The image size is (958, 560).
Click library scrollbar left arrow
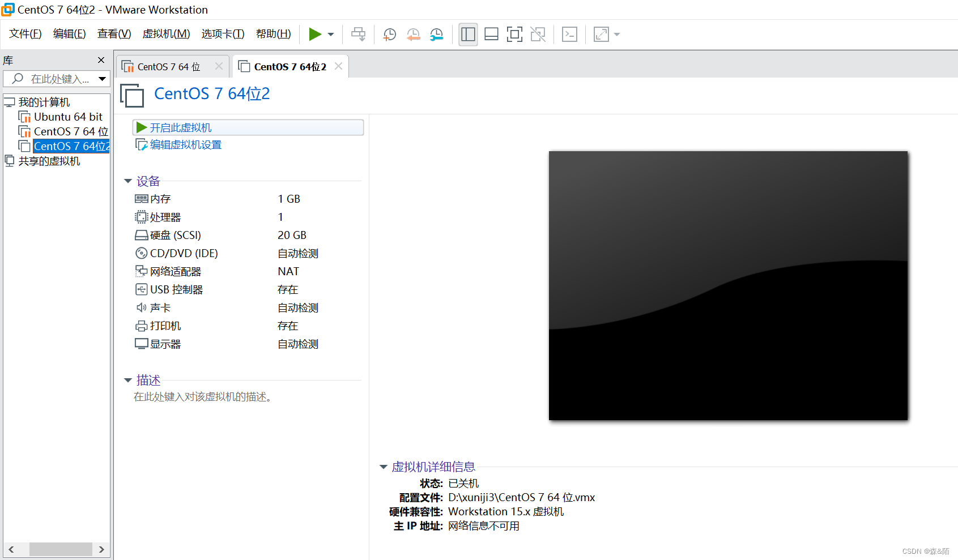[11, 549]
